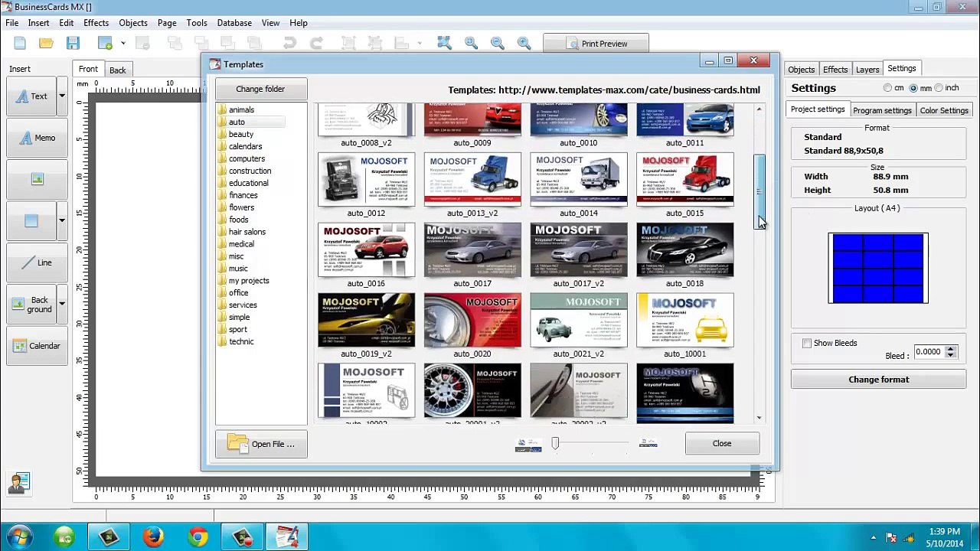Click the contact card icon at bottom left
Image resolution: width=980 pixels, height=551 pixels.
click(x=19, y=483)
